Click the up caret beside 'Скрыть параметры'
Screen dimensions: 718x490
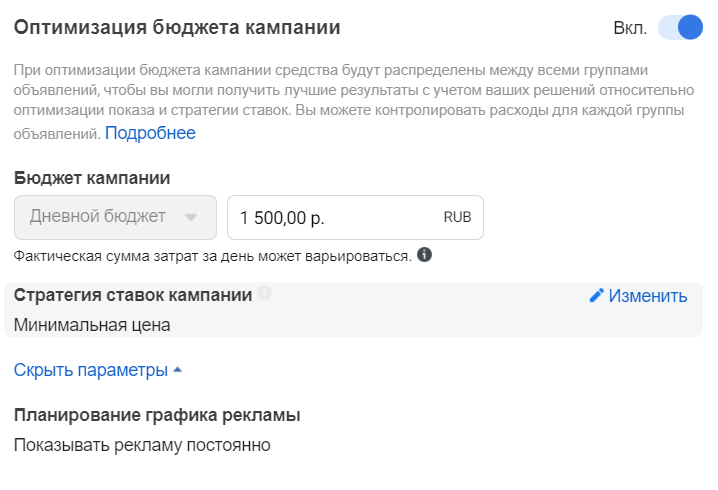click(x=178, y=370)
